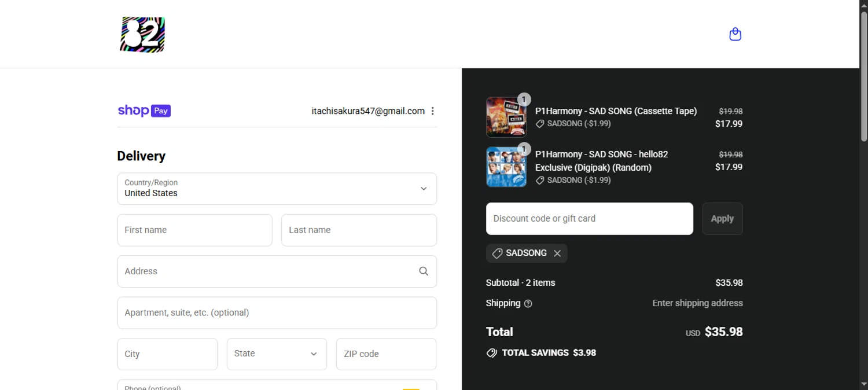This screenshot has width=868, height=390.
Task: Click the Cassette Tape product thumbnail
Action: pyautogui.click(x=506, y=117)
